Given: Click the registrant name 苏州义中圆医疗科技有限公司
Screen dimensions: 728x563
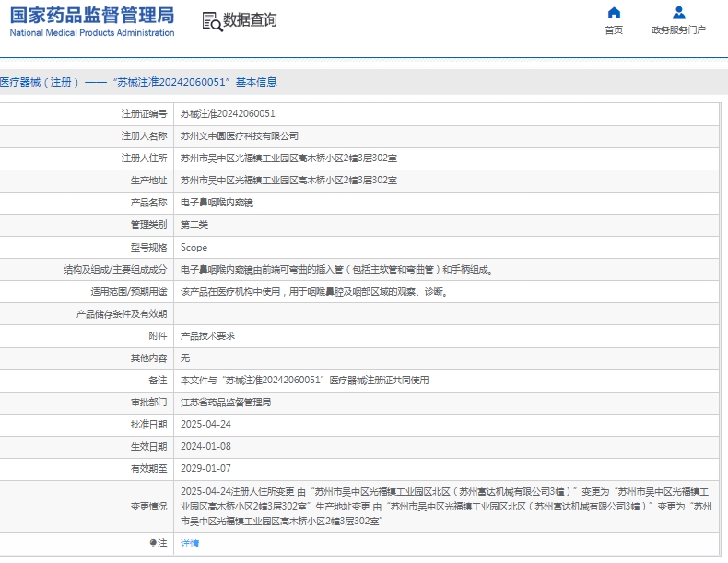Looking at the screenshot, I should coord(239,136).
